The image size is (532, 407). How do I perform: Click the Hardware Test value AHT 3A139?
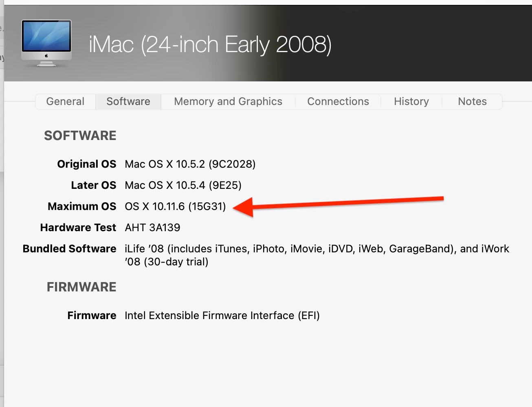(152, 228)
